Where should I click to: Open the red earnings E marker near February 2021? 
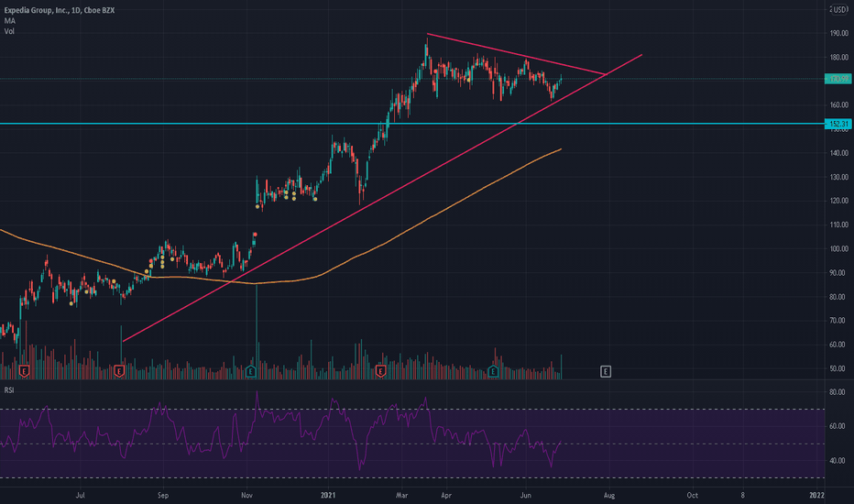380,372
